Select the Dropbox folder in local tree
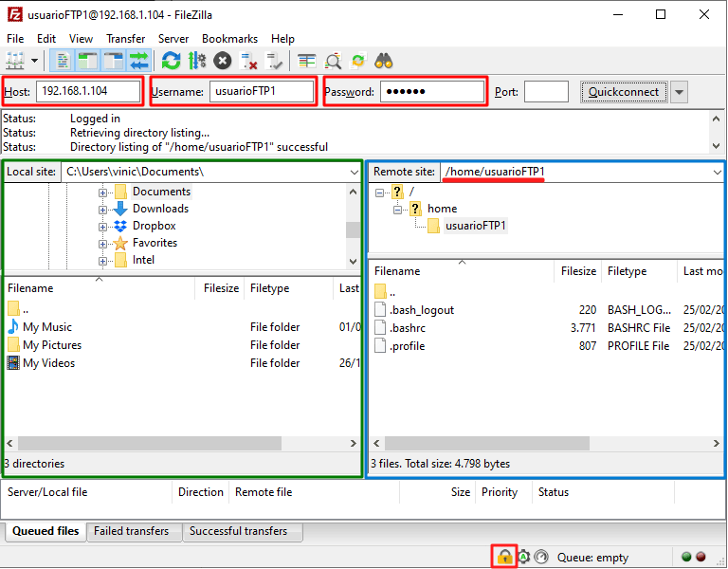This screenshot has height=569, width=728. [x=155, y=226]
